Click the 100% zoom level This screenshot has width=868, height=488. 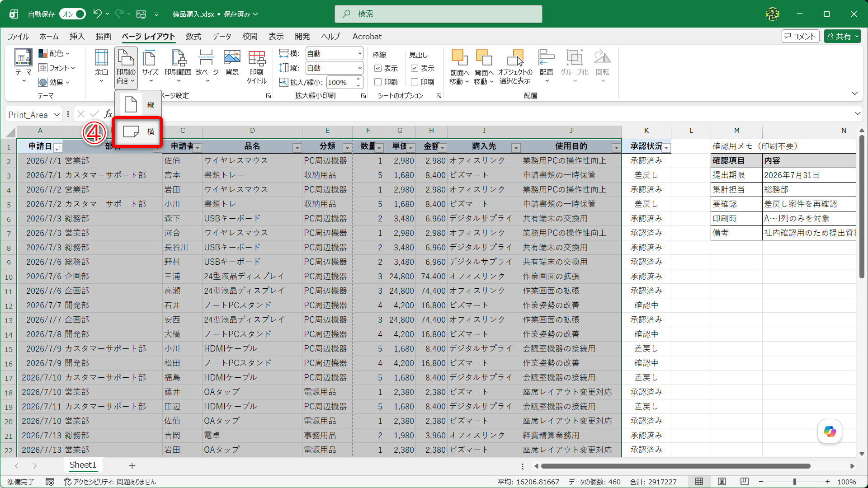pyautogui.click(x=847, y=482)
